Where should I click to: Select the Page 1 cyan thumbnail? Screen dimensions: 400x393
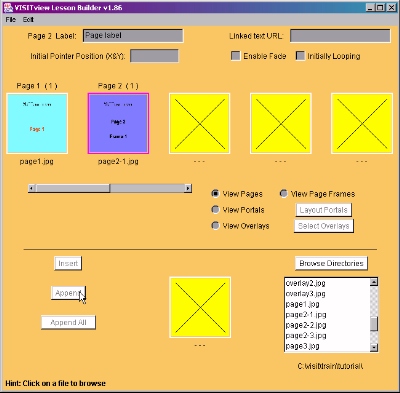click(x=37, y=123)
